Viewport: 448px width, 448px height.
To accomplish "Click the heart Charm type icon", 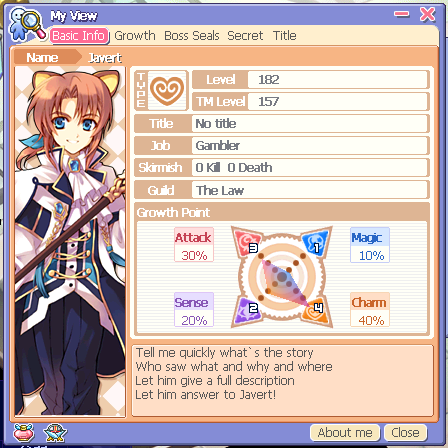I will 167,90.
